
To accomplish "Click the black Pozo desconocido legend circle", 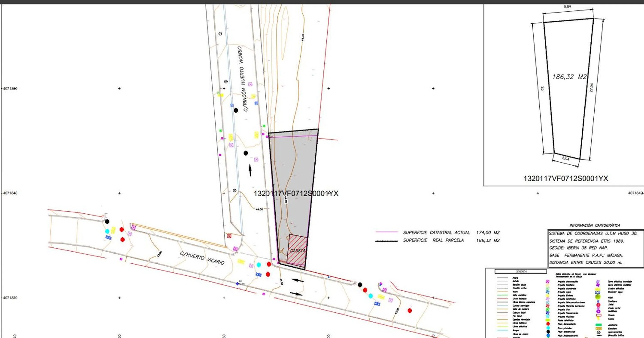I will point(548,331).
